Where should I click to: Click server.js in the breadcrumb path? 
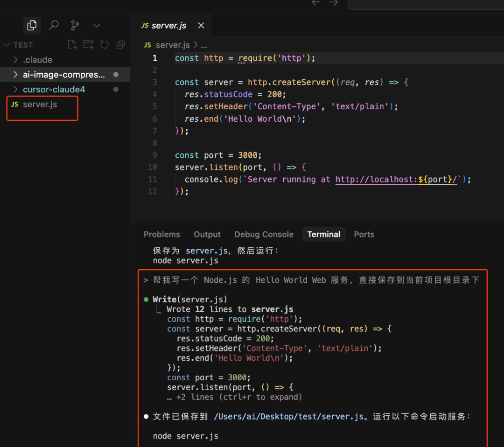click(173, 45)
